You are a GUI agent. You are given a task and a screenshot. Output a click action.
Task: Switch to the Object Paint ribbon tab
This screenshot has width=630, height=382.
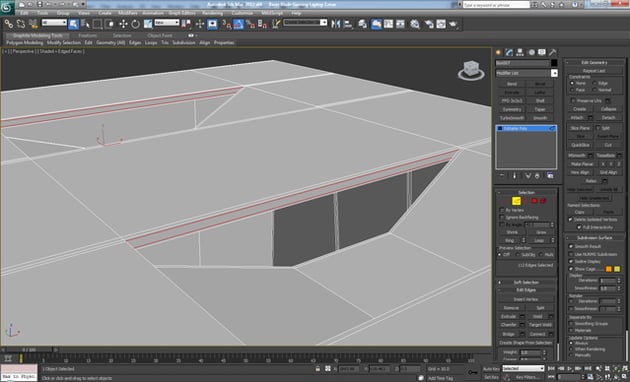160,35
